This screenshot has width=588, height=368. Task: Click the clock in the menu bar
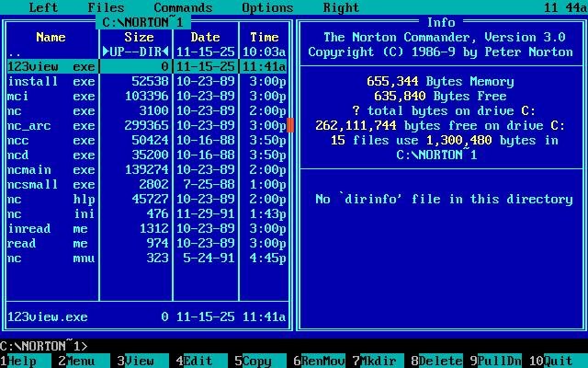coord(566,7)
